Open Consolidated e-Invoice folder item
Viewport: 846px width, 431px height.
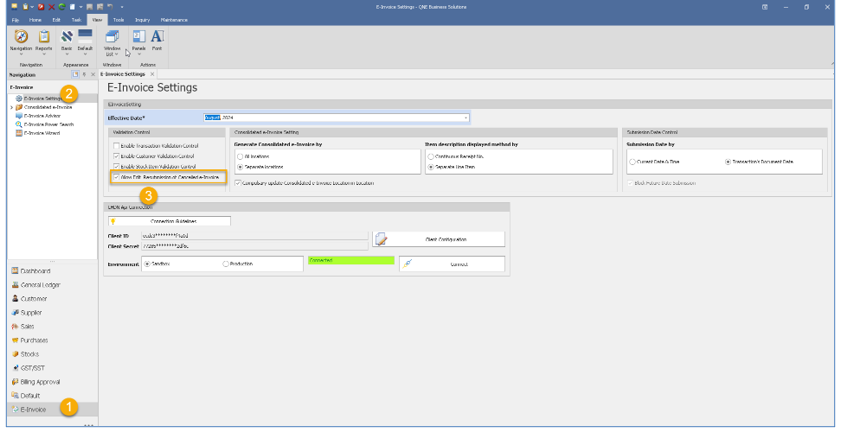point(43,107)
